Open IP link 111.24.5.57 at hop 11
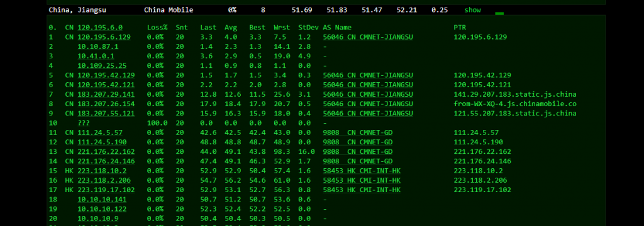 tap(100, 133)
